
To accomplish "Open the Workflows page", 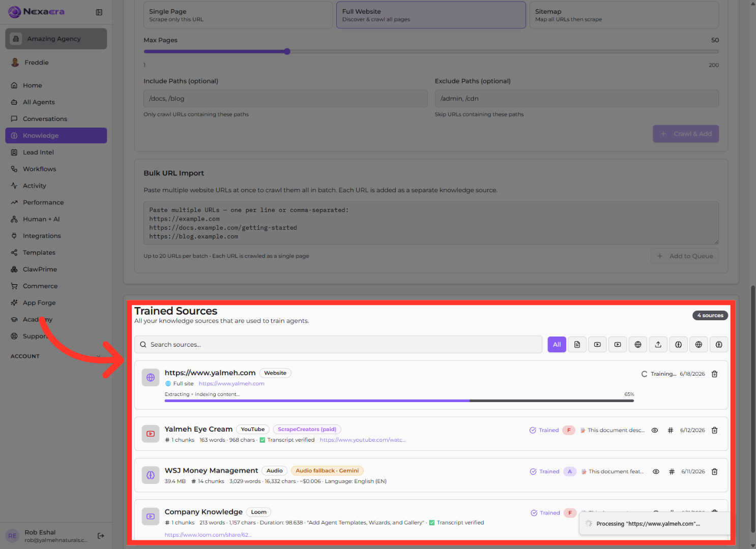I will [x=56, y=169].
